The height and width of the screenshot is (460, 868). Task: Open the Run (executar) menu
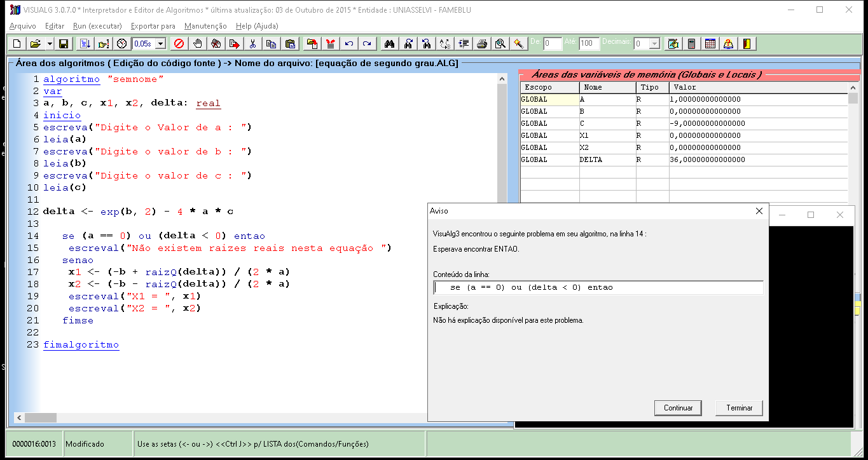97,26
